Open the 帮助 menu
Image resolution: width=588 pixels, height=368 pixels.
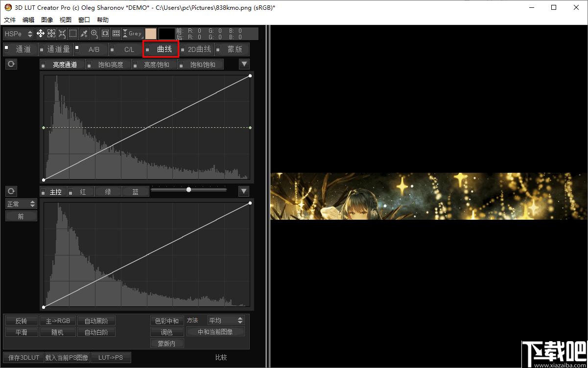tap(103, 20)
